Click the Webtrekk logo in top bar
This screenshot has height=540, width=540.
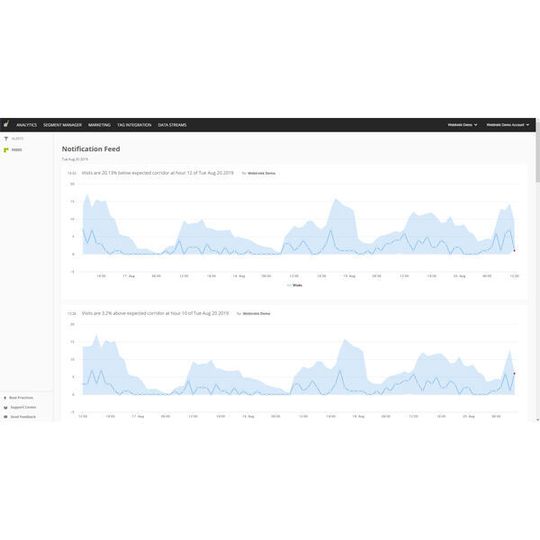click(6, 124)
